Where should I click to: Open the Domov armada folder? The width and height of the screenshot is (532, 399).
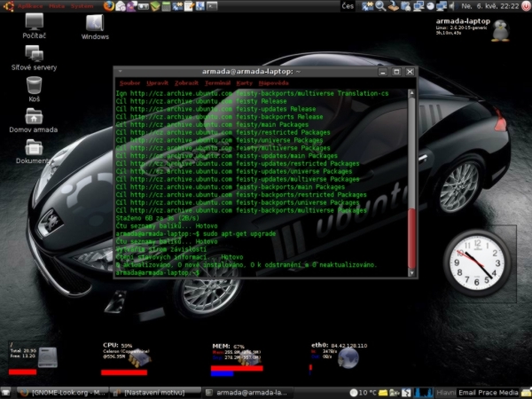pos(34,121)
